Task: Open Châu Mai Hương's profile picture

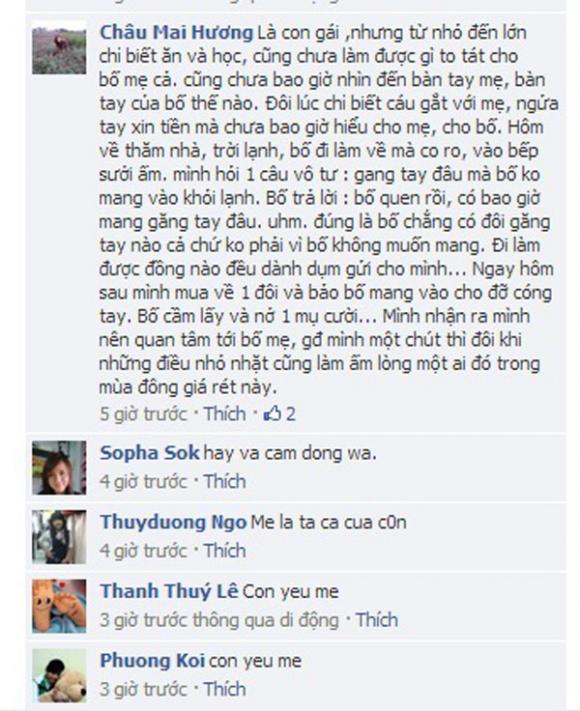Action: [59, 47]
